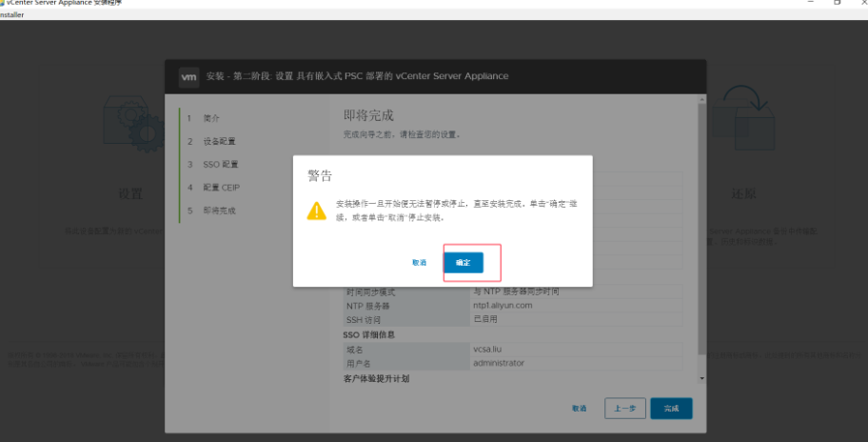
Task: Click 取消 in the warning dialog
Action: (419, 263)
